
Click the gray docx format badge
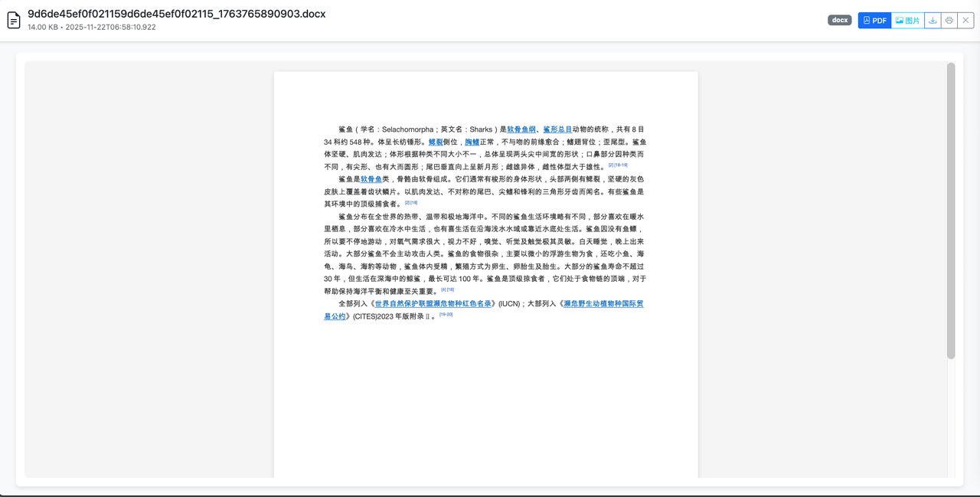(x=839, y=20)
